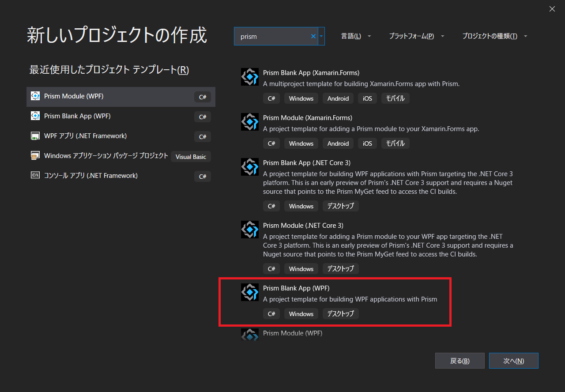Open the プラットフォーム(P) filter dropdown
Image resolution: width=565 pixels, height=392 pixels.
(x=417, y=36)
